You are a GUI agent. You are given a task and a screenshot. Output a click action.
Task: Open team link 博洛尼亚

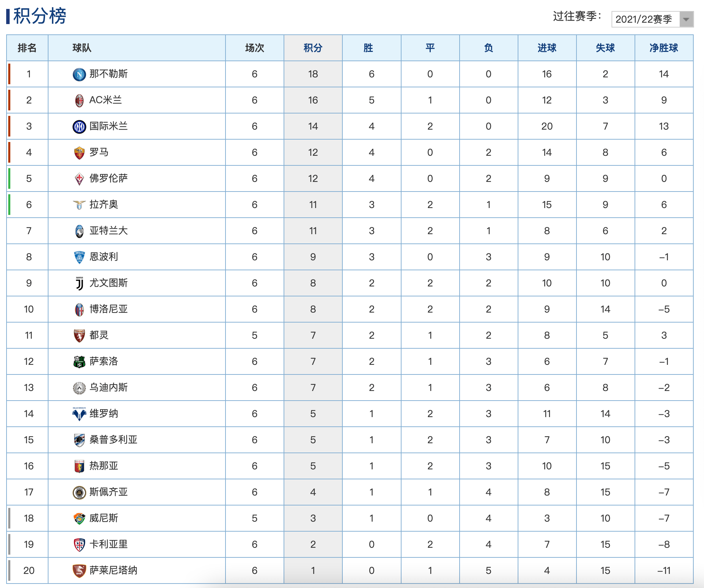(x=108, y=309)
